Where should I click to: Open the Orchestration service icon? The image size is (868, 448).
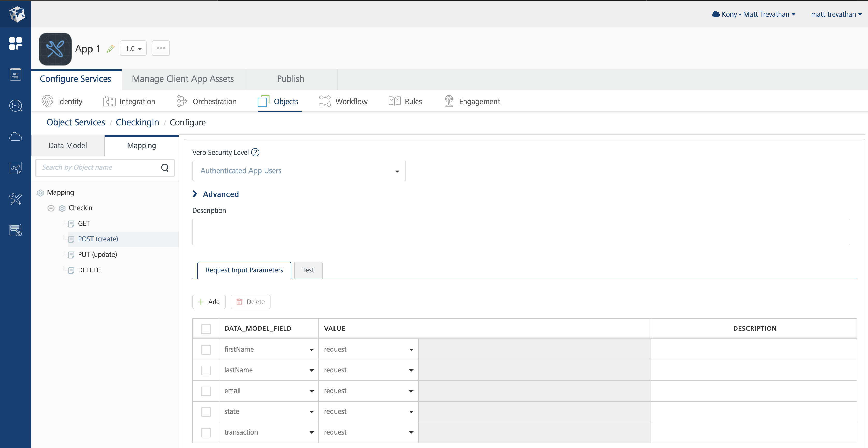pos(181,101)
